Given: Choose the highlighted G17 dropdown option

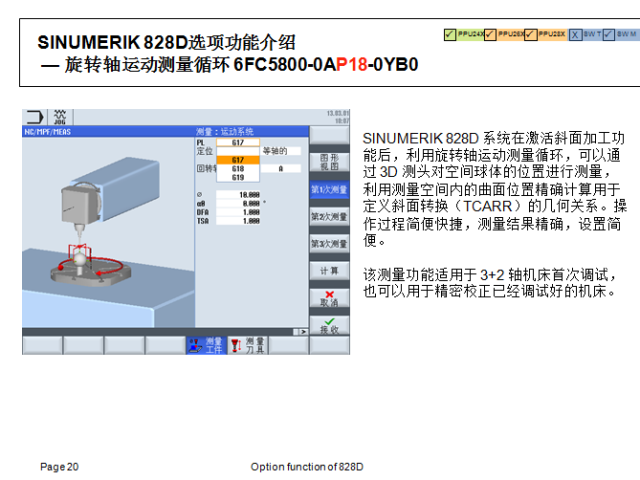Looking at the screenshot, I should [x=238, y=160].
